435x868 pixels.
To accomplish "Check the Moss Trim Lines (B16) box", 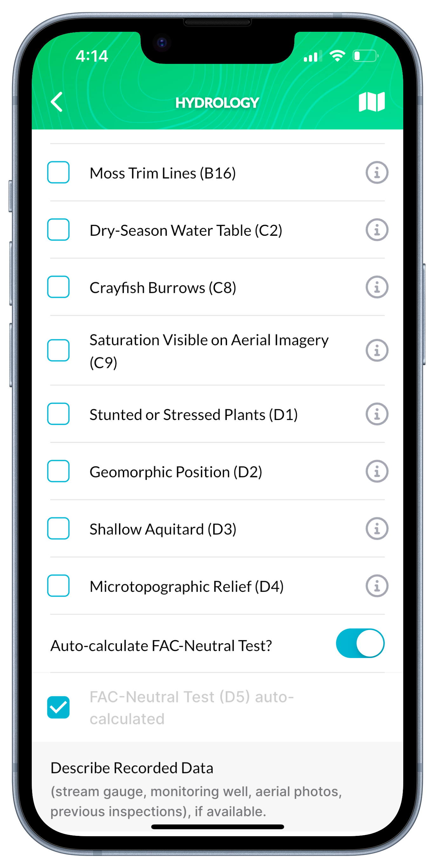I will click(58, 173).
